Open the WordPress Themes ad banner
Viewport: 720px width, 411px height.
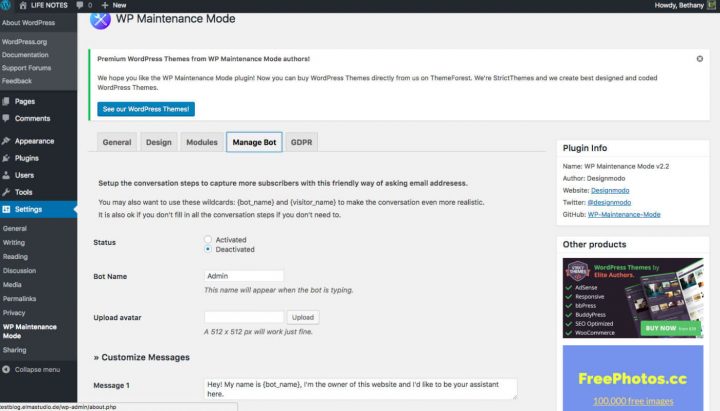point(633,298)
